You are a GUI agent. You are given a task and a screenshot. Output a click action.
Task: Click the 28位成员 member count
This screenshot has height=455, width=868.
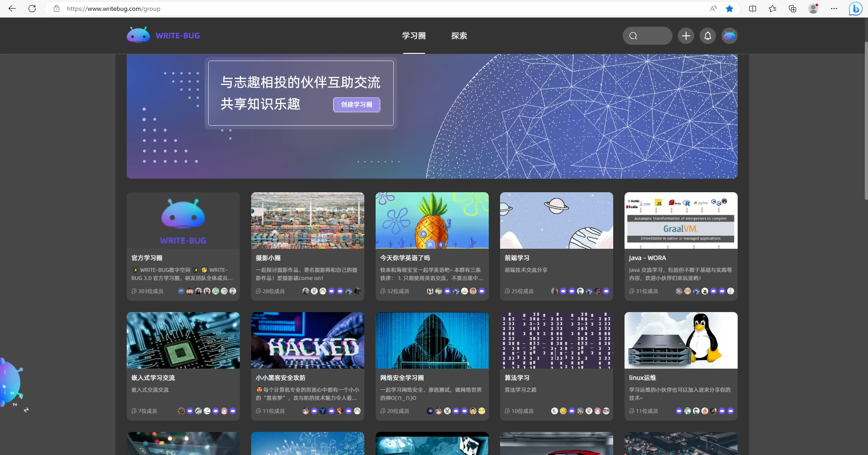[274, 291]
